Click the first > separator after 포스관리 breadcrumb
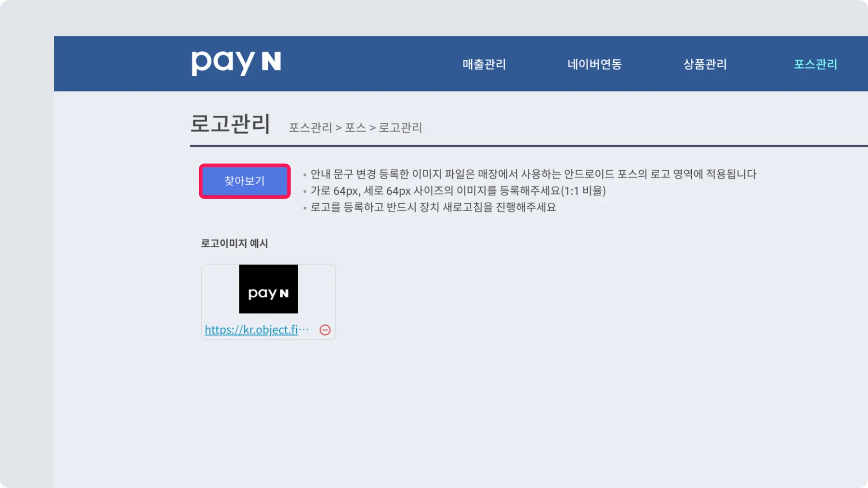The width and height of the screenshot is (868, 488). 338,128
